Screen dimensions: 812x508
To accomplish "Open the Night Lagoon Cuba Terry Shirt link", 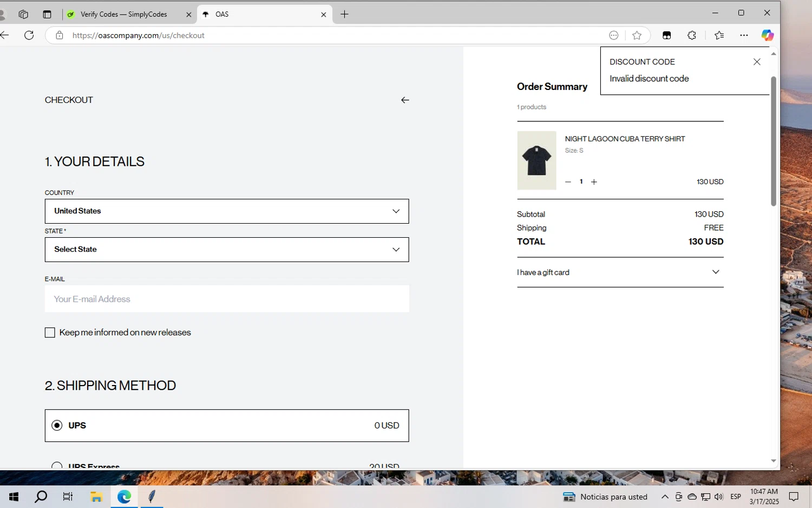I will click(625, 139).
